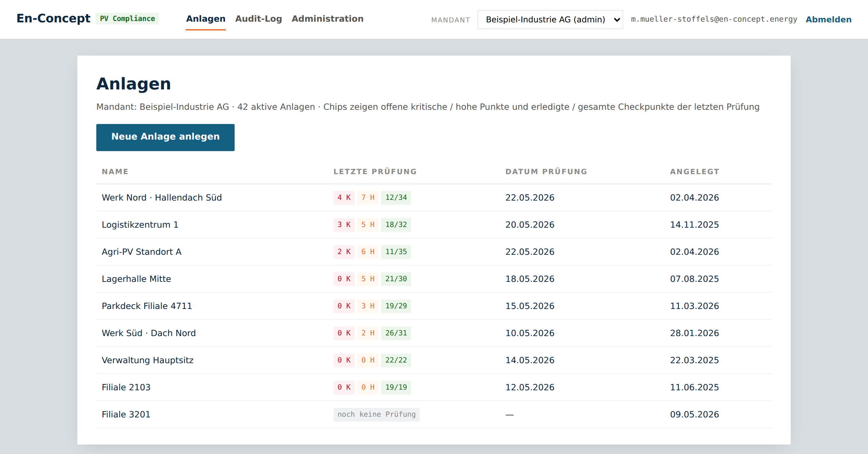Open the Mandant dropdown Beispiel-Industrie AG
This screenshot has width=868, height=454.
(x=550, y=20)
